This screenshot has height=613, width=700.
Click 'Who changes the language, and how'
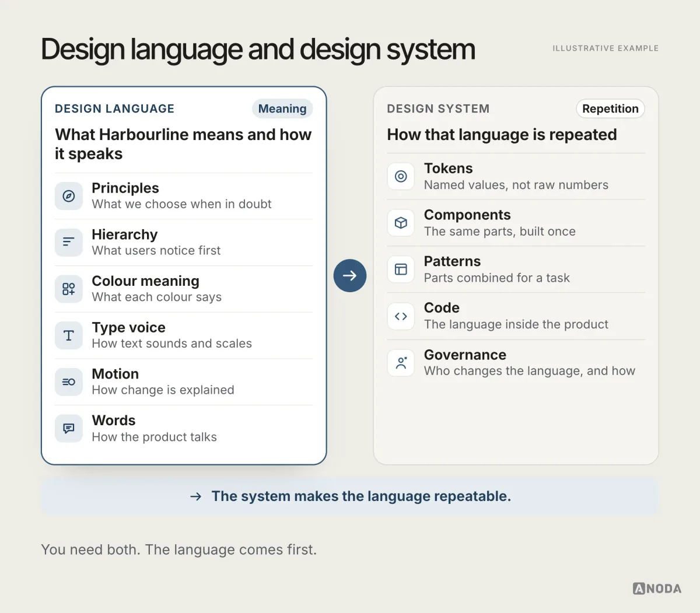coord(530,371)
